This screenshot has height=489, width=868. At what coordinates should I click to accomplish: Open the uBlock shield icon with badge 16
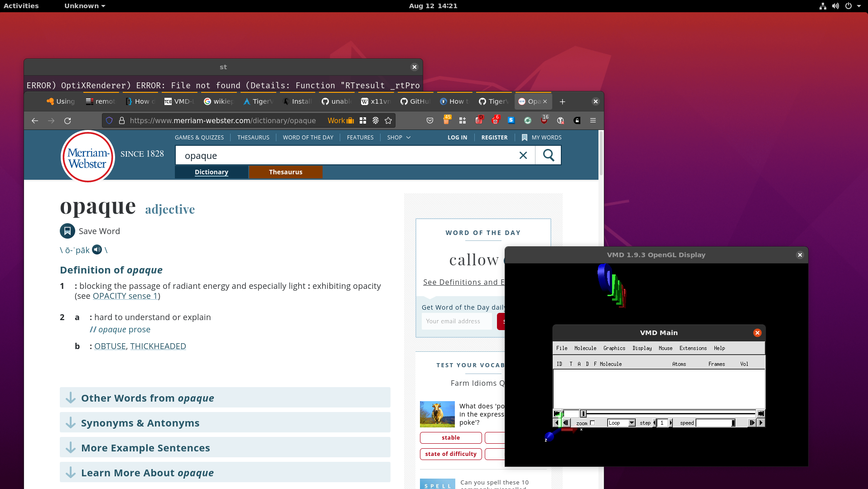(x=544, y=120)
